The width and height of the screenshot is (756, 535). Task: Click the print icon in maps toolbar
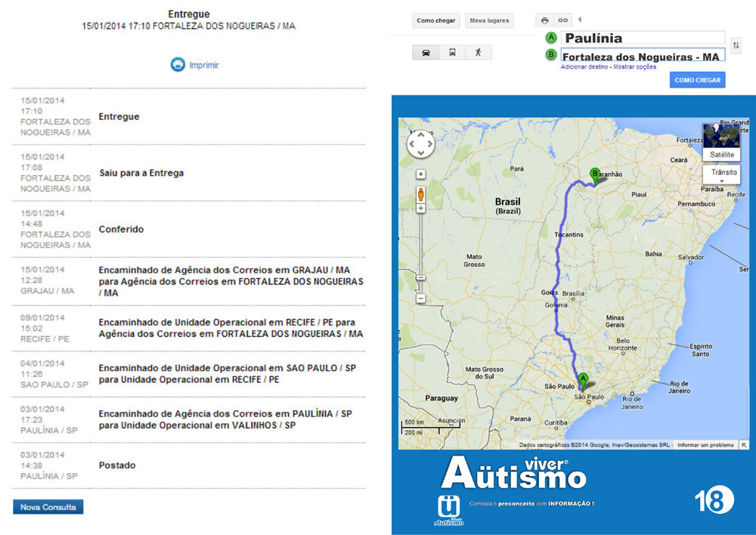coord(544,20)
